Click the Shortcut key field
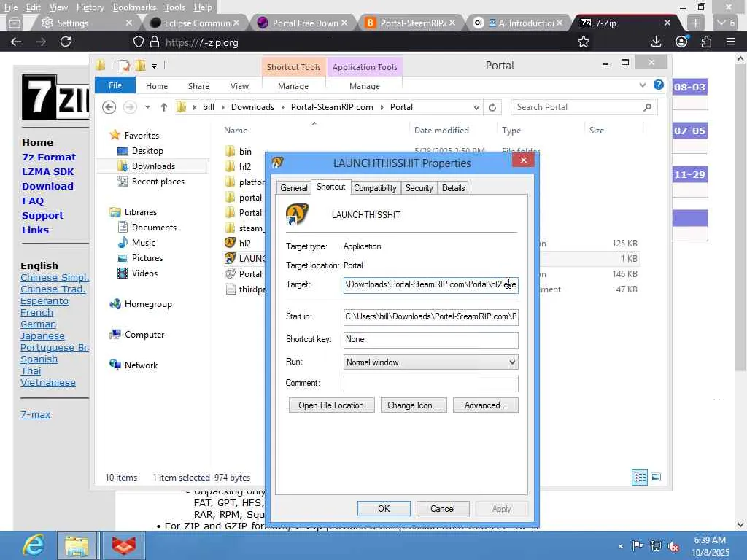747x560 pixels. click(x=430, y=340)
